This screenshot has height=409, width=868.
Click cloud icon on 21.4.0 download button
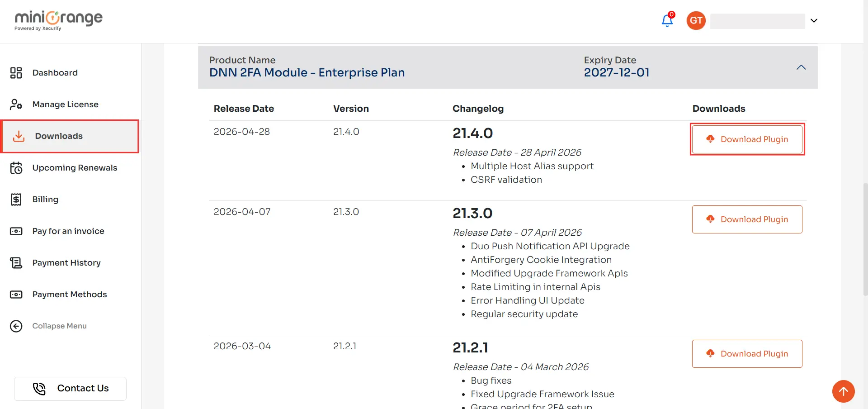tap(710, 139)
